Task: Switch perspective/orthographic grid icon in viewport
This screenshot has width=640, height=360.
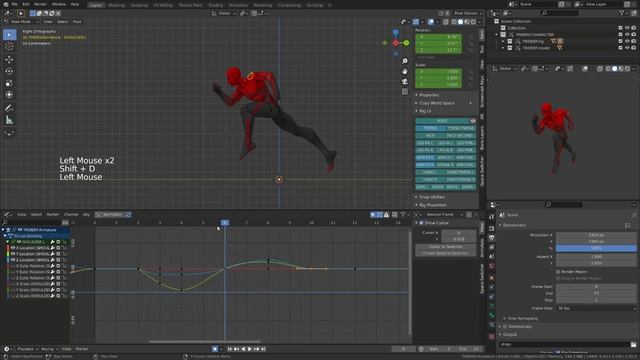Action: [x=404, y=92]
